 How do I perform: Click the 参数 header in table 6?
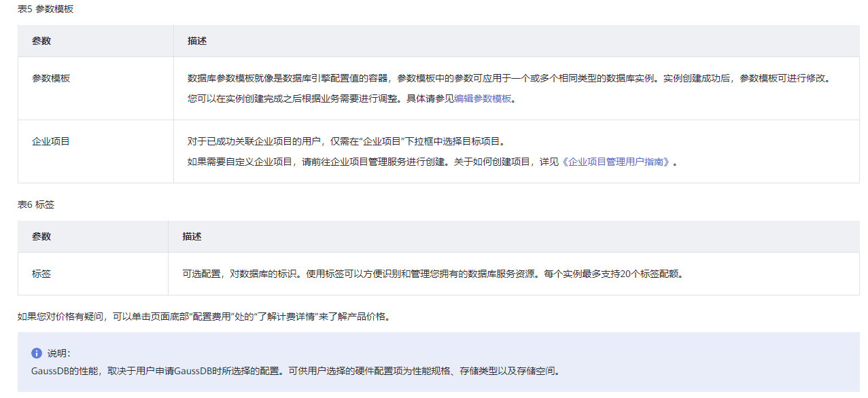[41, 236]
